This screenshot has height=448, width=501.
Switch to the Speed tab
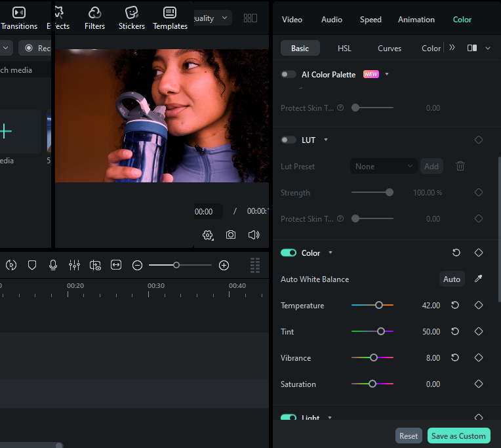click(x=371, y=20)
